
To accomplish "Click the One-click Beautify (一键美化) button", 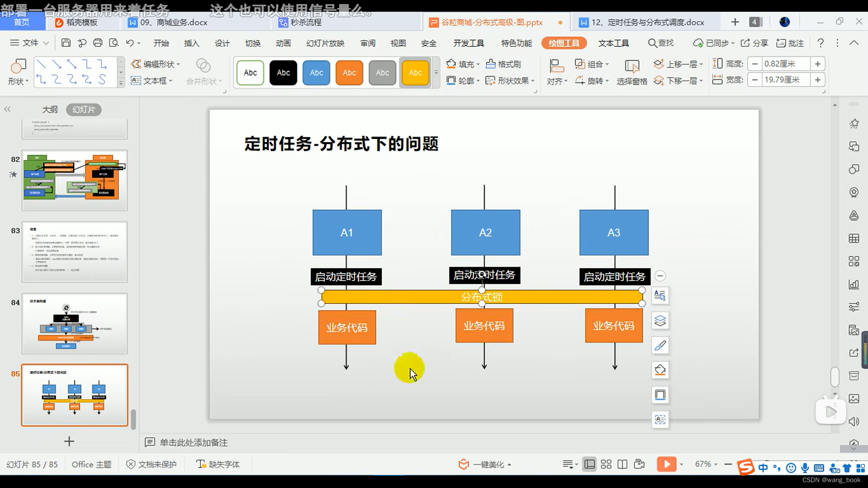I will click(485, 465).
